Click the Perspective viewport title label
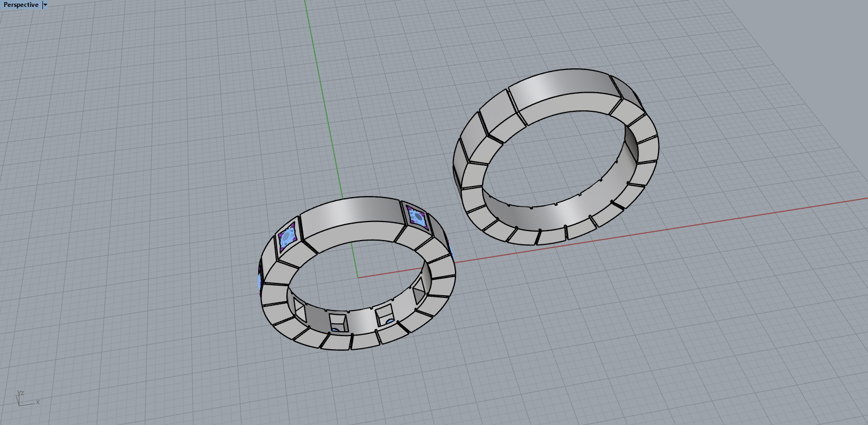Image resolution: width=868 pixels, height=425 pixels. tap(21, 5)
